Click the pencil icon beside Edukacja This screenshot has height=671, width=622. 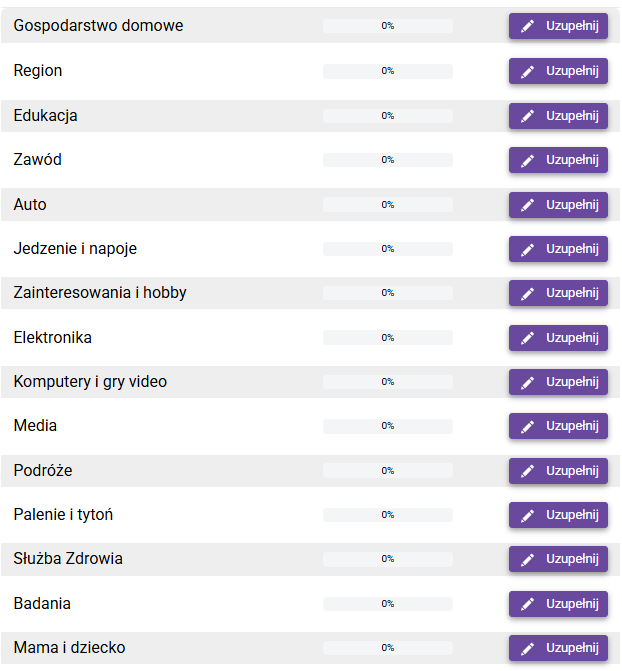pyautogui.click(x=528, y=116)
